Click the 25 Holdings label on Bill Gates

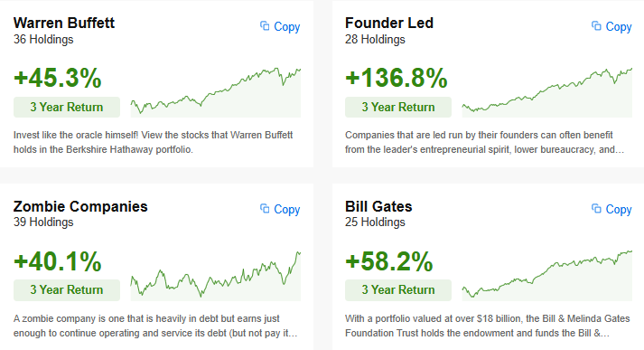click(x=375, y=222)
